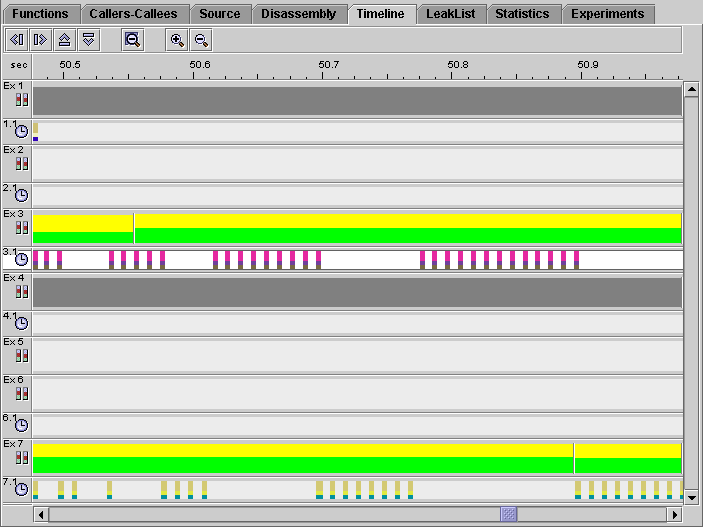Click the 7.1 clock profiling icon
The width and height of the screenshot is (703, 527).
point(22,489)
